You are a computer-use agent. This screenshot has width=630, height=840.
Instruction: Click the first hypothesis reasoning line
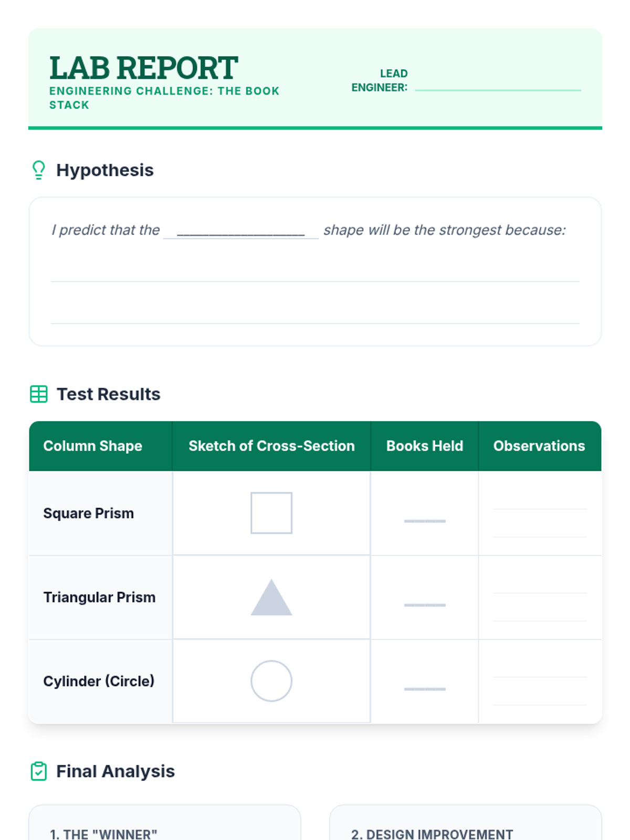tap(315, 273)
